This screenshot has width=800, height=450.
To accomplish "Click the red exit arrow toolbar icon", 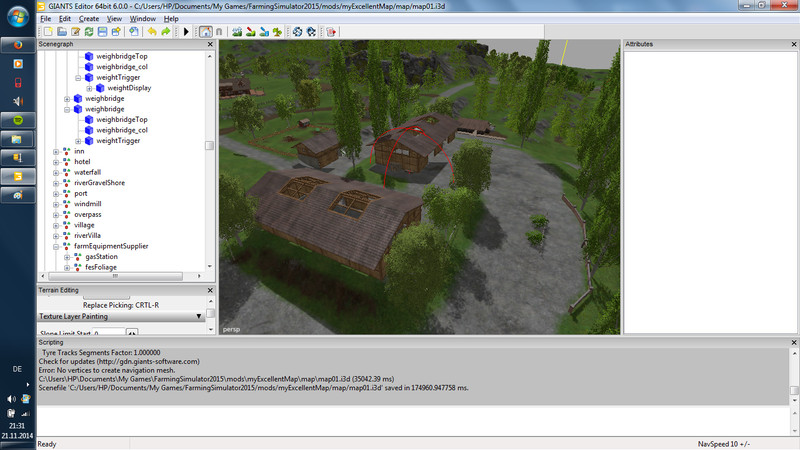I will point(331,32).
